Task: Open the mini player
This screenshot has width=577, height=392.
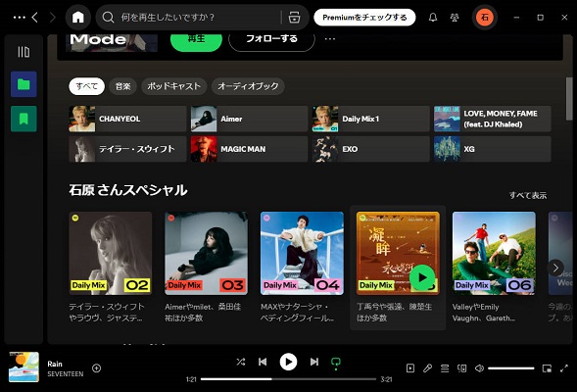Action: pos(547,368)
